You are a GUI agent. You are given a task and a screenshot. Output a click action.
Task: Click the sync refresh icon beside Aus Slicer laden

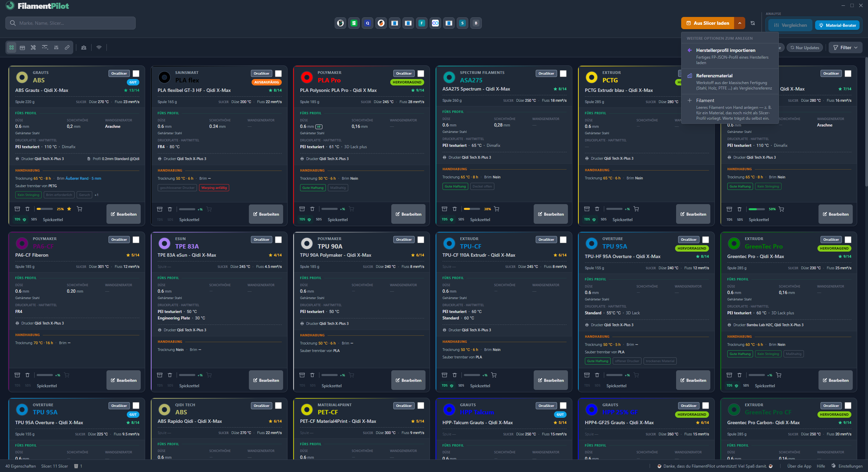click(753, 23)
